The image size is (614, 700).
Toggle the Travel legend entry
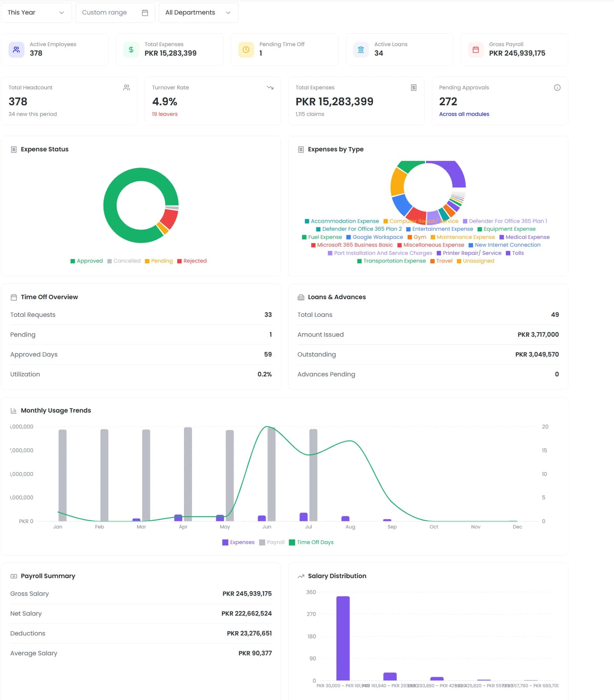tap(441, 261)
